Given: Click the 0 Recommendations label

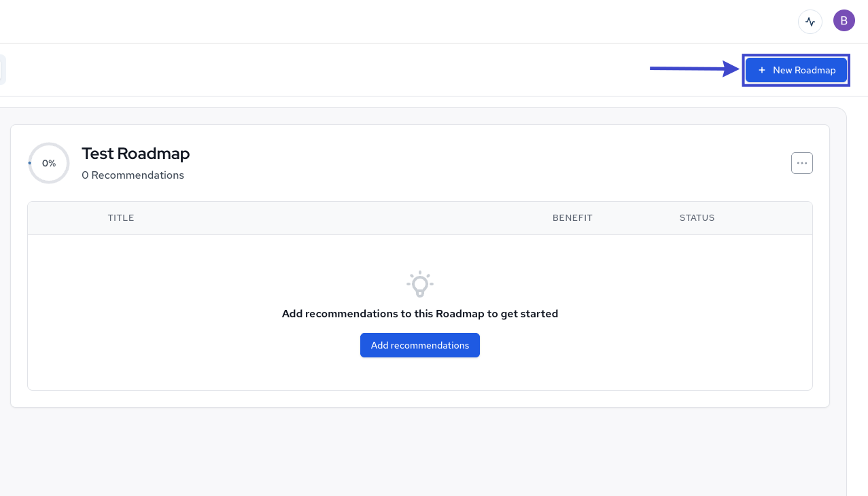Looking at the screenshot, I should point(133,175).
